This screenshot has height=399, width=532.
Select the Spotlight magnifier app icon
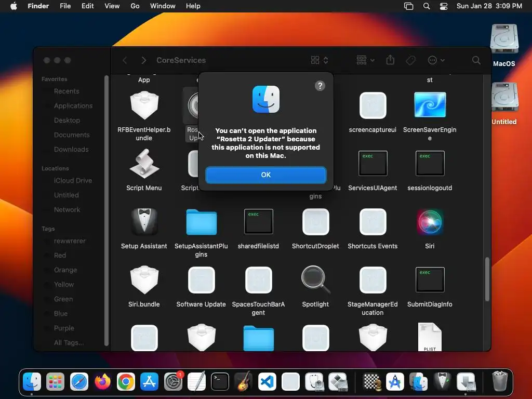click(x=315, y=280)
